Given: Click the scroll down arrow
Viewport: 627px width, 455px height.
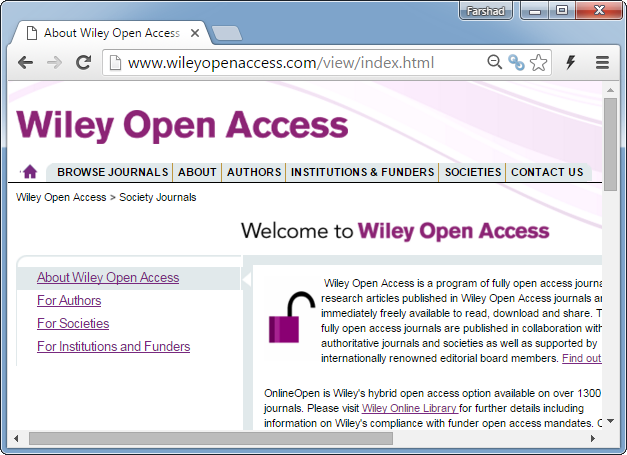Looking at the screenshot, I should click(610, 421).
